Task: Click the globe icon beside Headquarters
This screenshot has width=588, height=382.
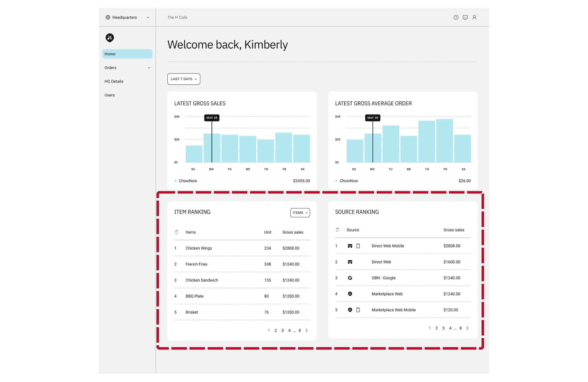Action: pyautogui.click(x=108, y=18)
